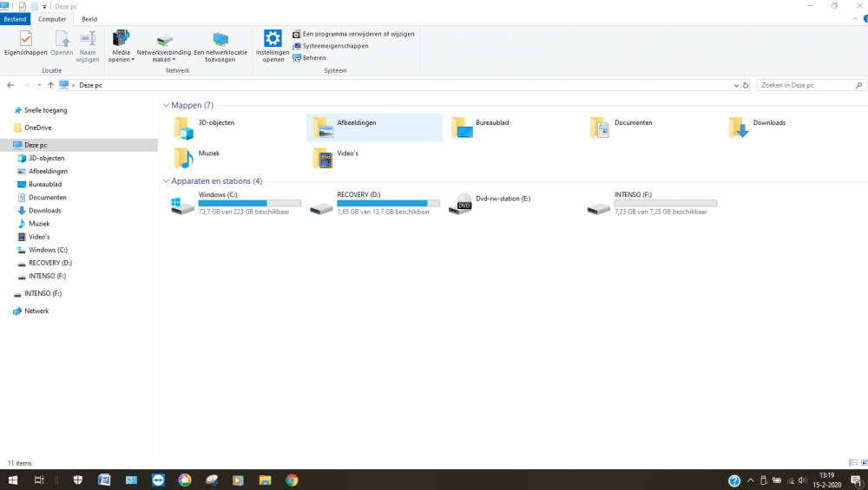Open Eigenschappen in the ribbon
Image resolution: width=868 pixels, height=490 pixels.
pos(25,43)
